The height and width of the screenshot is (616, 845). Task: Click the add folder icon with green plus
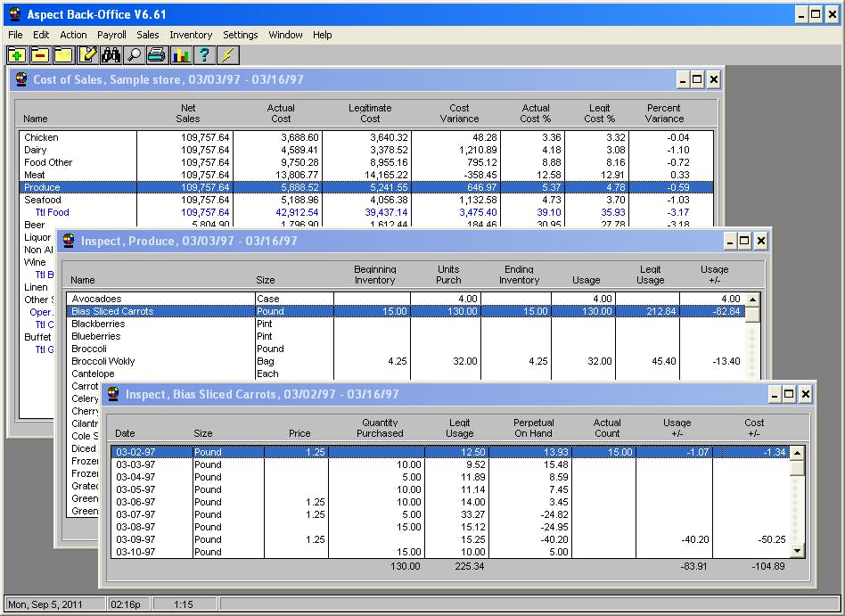coord(16,55)
